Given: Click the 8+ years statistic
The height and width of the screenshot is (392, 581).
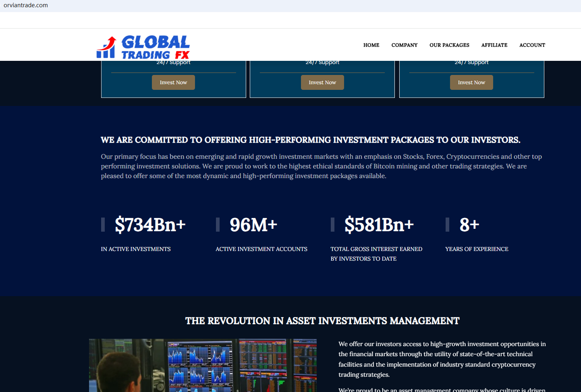Looking at the screenshot, I should coord(469,225).
